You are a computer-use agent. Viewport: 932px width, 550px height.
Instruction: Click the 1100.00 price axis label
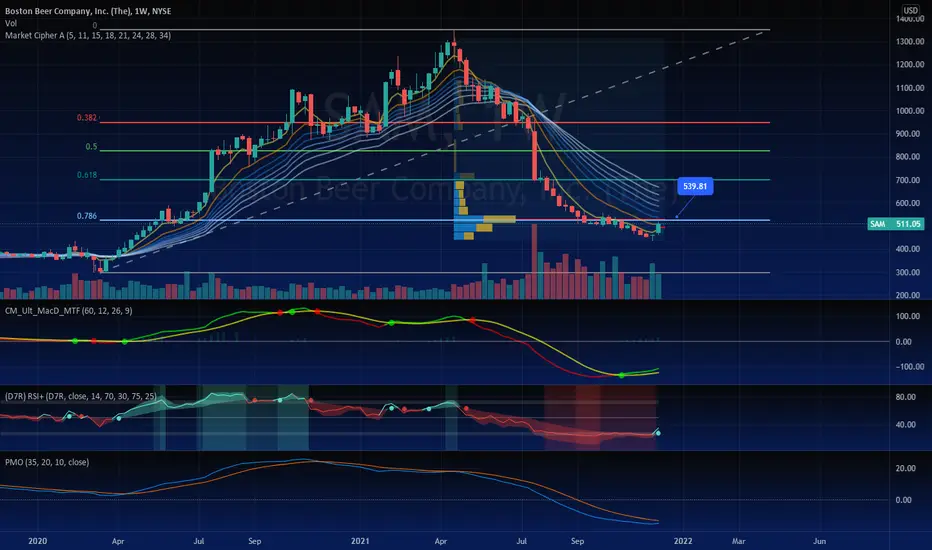(x=910, y=88)
